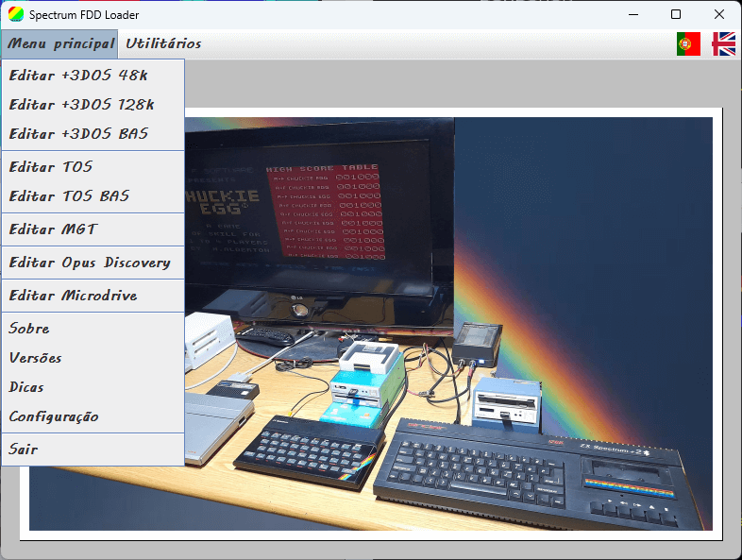Open Editar Microdrive
742x560 pixels.
click(93, 296)
